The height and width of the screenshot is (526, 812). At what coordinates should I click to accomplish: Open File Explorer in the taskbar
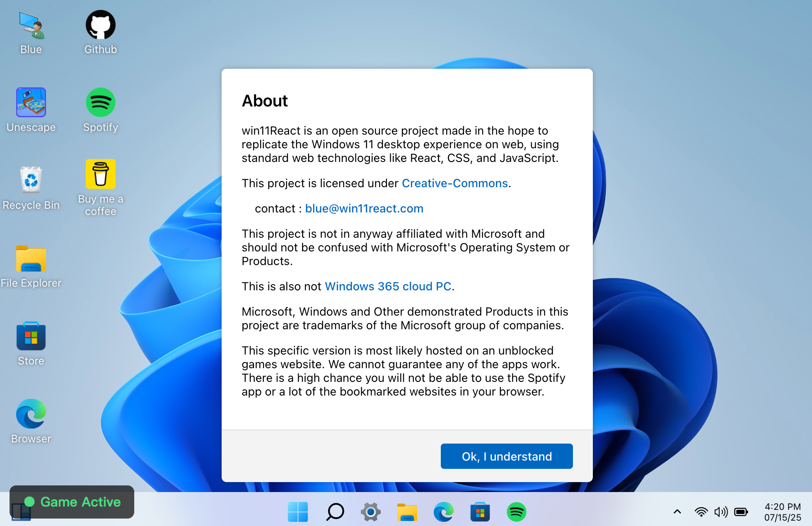point(407,512)
